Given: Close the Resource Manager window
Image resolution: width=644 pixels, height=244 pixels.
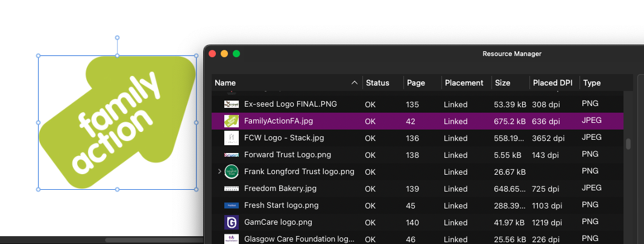Looking at the screenshot, I should tap(212, 54).
